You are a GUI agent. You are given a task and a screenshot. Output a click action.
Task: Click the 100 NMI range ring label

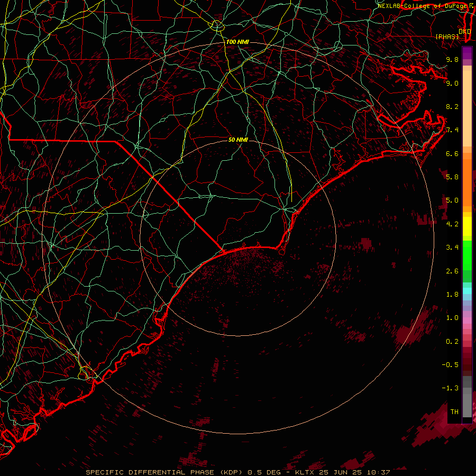[x=237, y=42]
